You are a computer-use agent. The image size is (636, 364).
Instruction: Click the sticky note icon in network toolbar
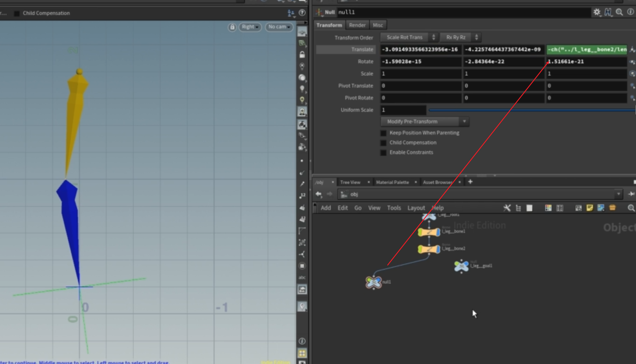point(589,208)
